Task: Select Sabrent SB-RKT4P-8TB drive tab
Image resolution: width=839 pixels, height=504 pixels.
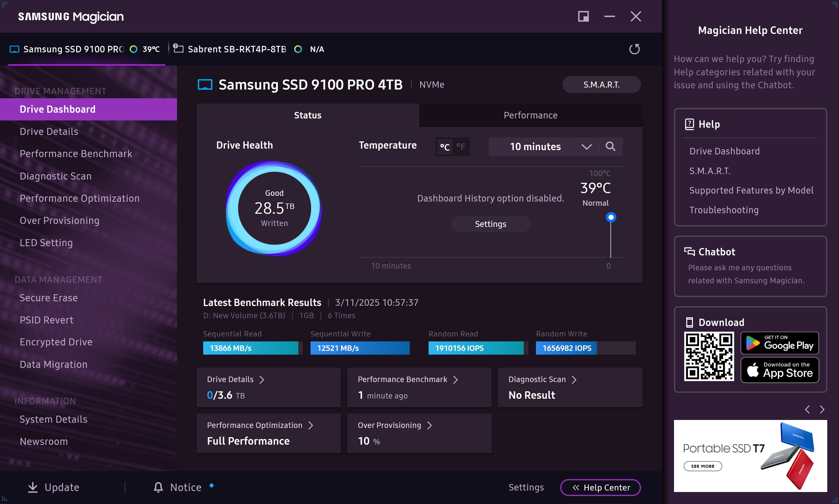Action: 237,49
